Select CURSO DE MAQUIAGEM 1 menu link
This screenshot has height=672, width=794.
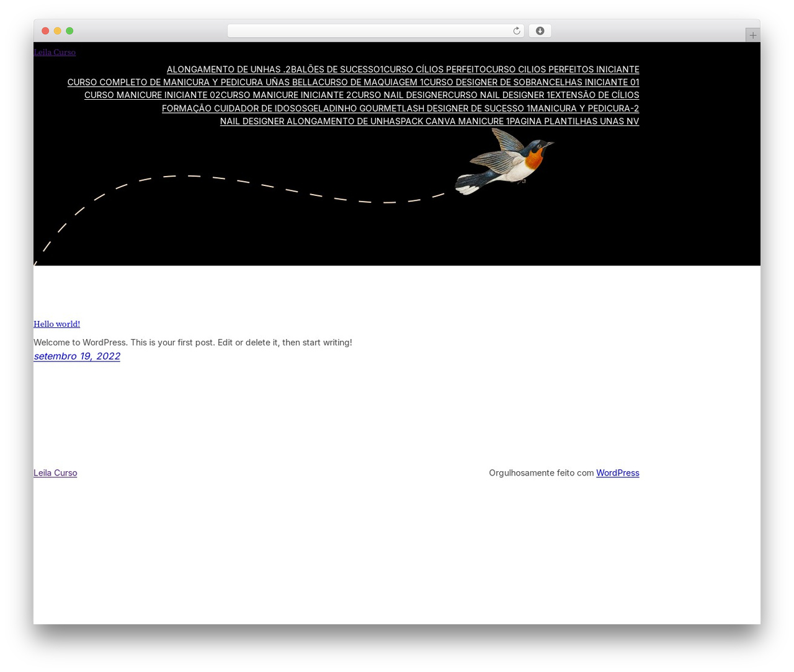coord(371,82)
